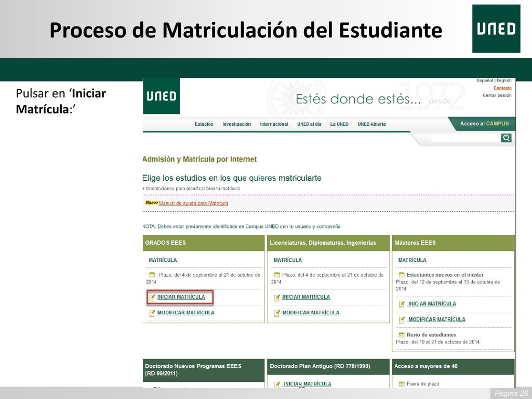Click the edit icon beside Licenciaturas Iniciar Matrícula
This screenshot has height=399, width=532.
click(277, 298)
